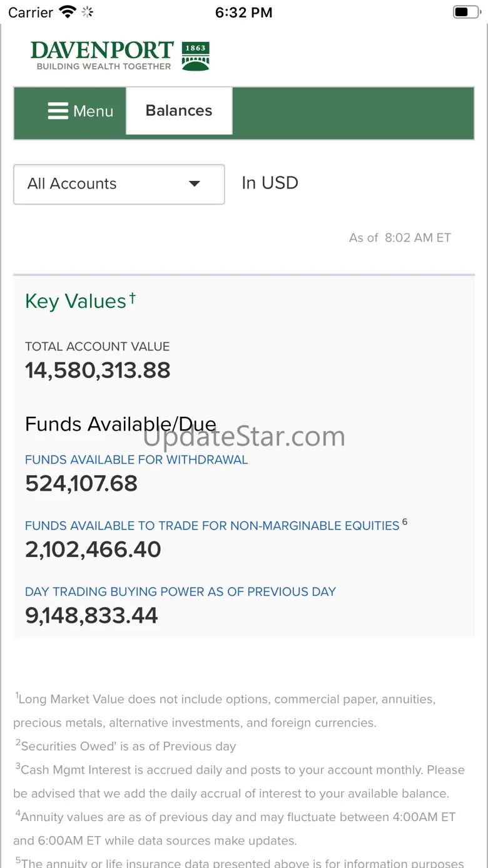Select the Total Account Value amount
The height and width of the screenshot is (868, 488).
click(x=98, y=370)
